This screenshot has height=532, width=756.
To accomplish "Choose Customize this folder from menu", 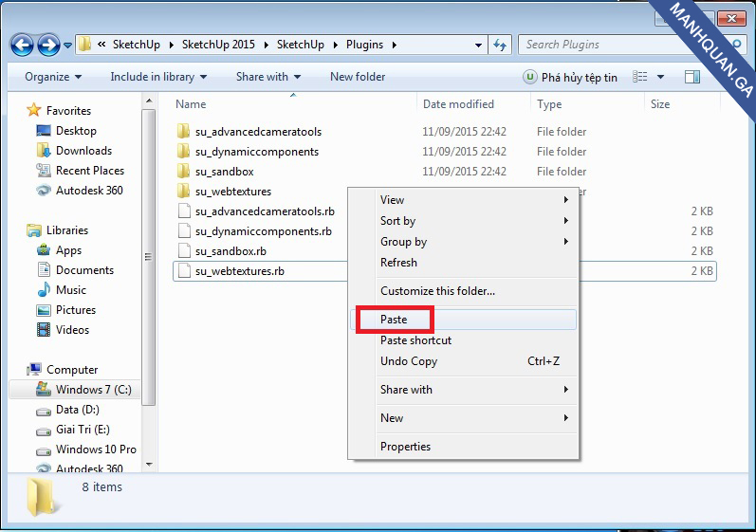I will 463,291.
